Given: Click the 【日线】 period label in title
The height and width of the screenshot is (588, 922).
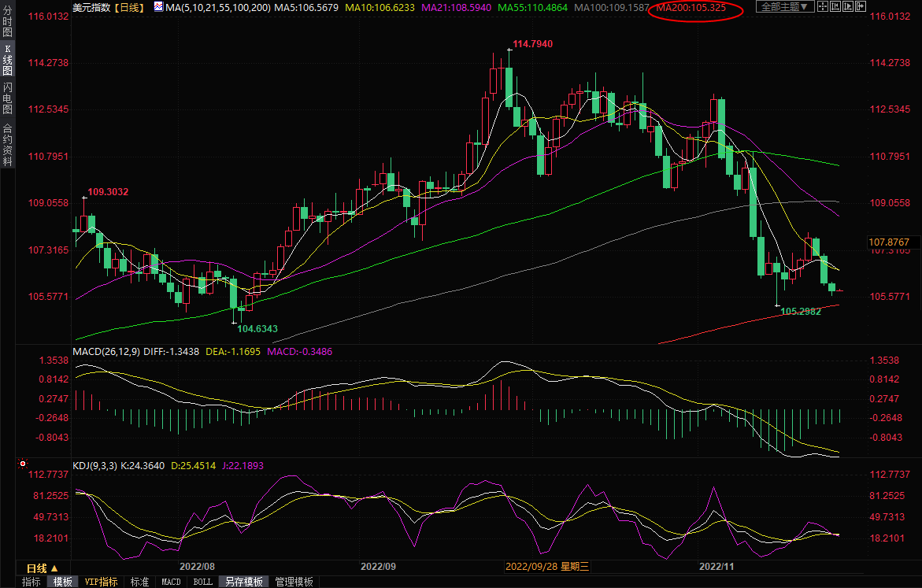Looking at the screenshot, I should pos(129,7).
